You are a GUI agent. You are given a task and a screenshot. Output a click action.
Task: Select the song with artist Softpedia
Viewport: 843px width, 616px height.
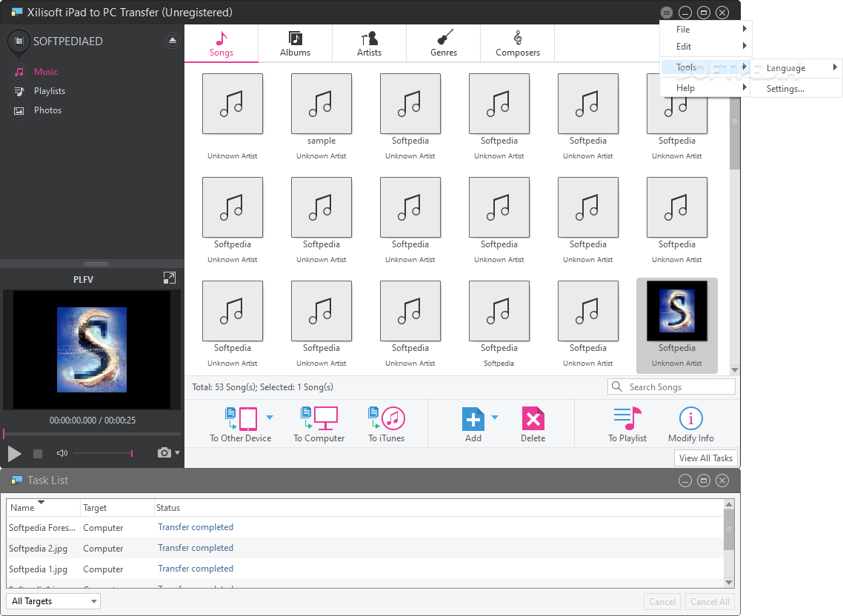pyautogui.click(x=499, y=325)
